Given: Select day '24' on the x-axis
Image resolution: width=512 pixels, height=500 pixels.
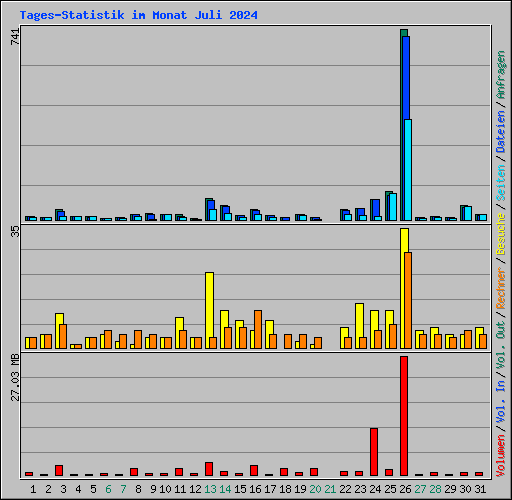Looking at the screenshot, I should click(375, 489).
